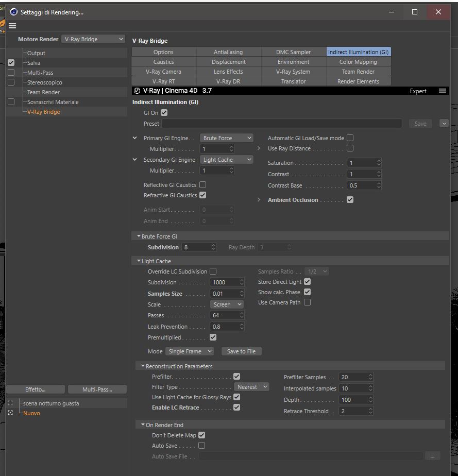Viewport: 458px width, 476px height.
Task: Expand the Ambient Occlusion options arrow
Action: tap(259, 200)
